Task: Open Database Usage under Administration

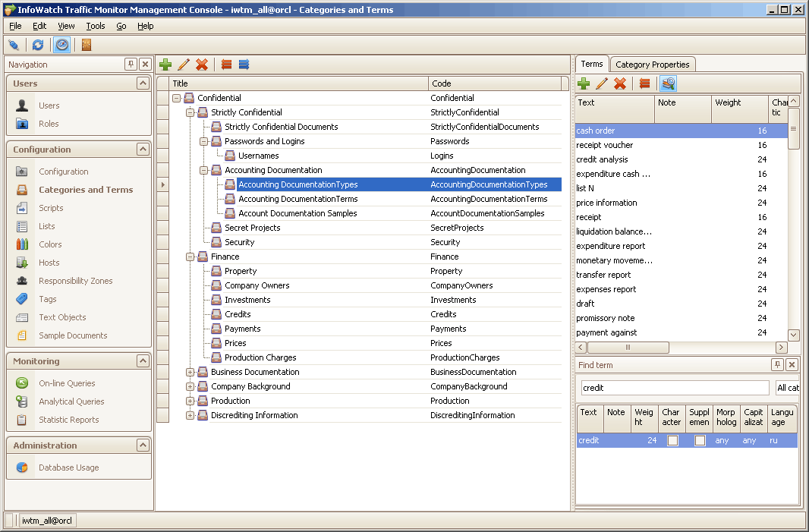Action: click(x=68, y=467)
